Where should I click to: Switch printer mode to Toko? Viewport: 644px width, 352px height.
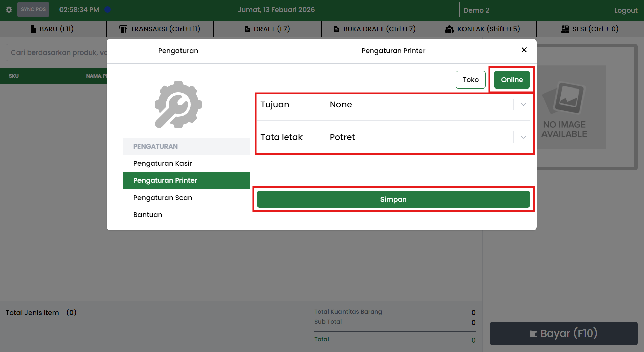click(470, 80)
